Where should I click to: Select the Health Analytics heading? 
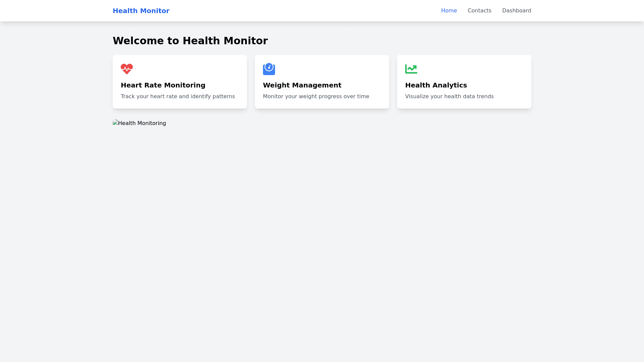click(436, 85)
